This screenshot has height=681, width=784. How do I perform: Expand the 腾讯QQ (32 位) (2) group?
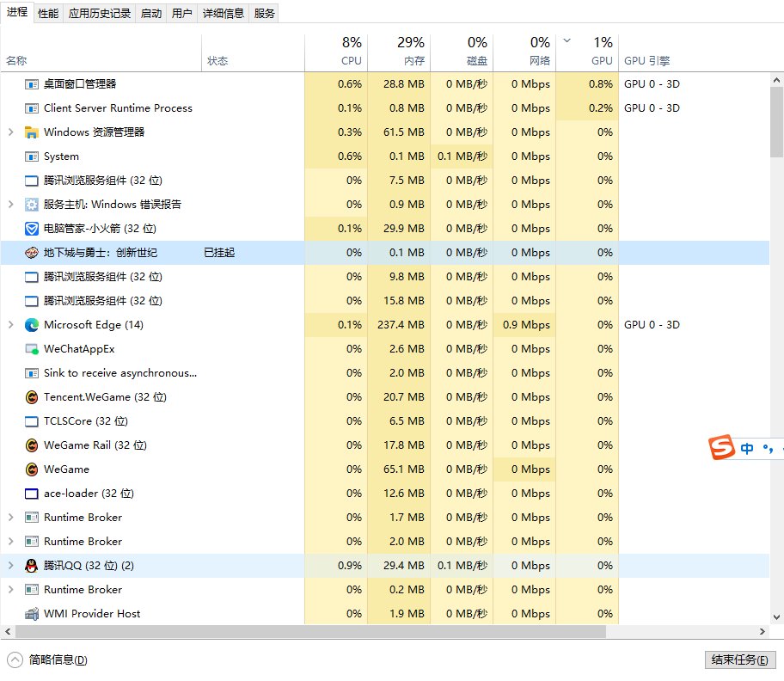[11, 566]
